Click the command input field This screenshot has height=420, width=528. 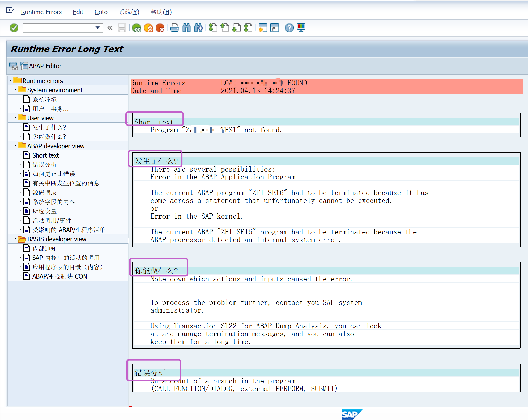click(58, 28)
